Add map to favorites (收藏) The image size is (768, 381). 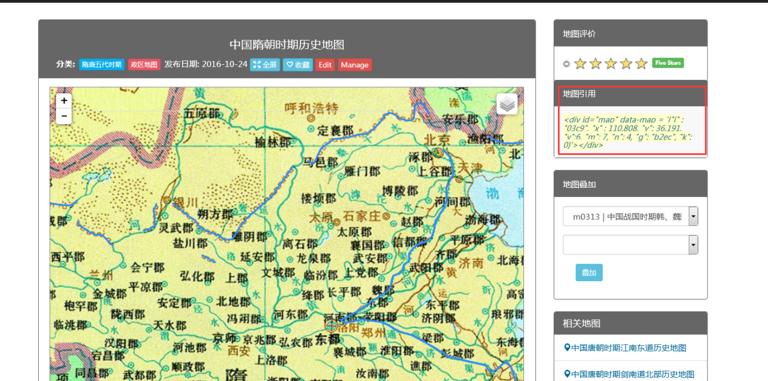[297, 65]
